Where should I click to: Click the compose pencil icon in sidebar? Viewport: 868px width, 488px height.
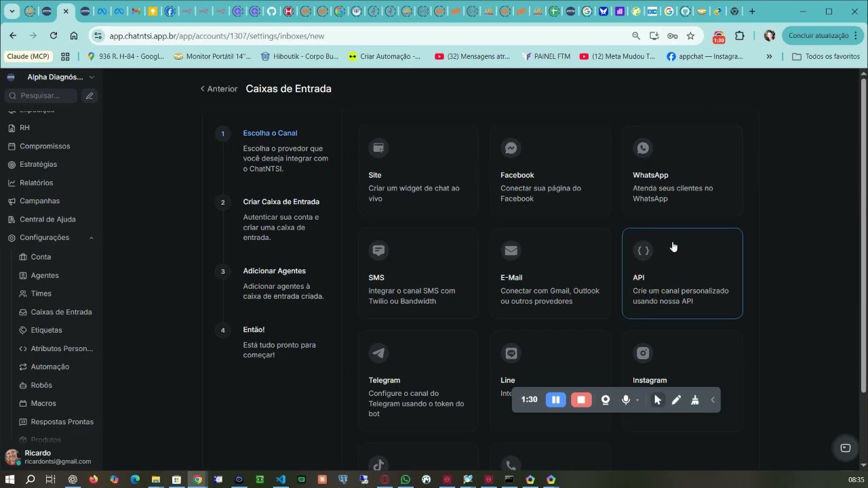coord(90,96)
